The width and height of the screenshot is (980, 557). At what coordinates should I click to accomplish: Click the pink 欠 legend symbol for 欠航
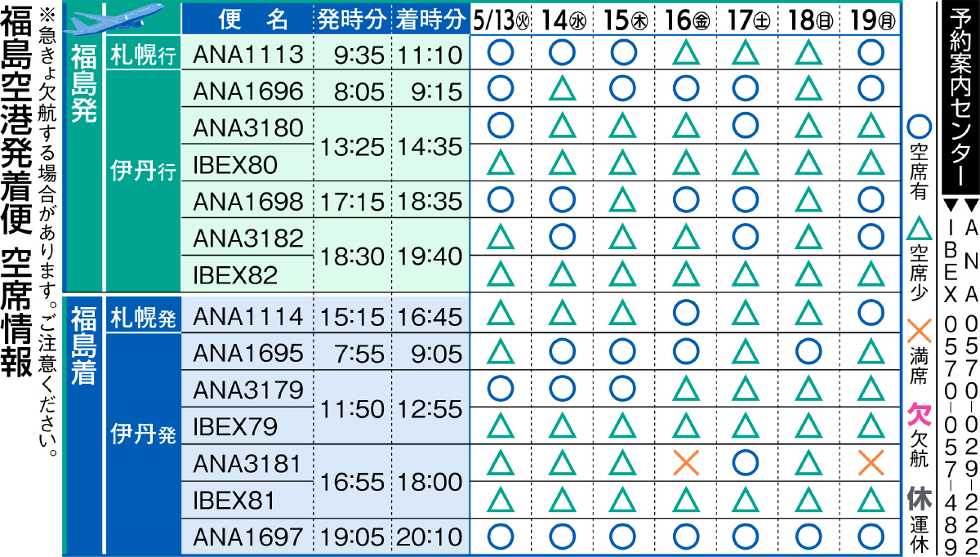point(920,414)
